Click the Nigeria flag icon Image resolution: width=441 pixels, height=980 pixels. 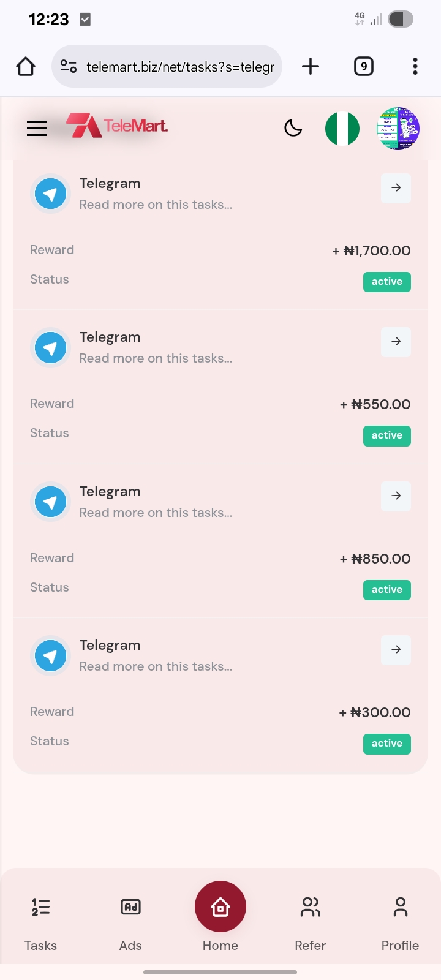342,129
